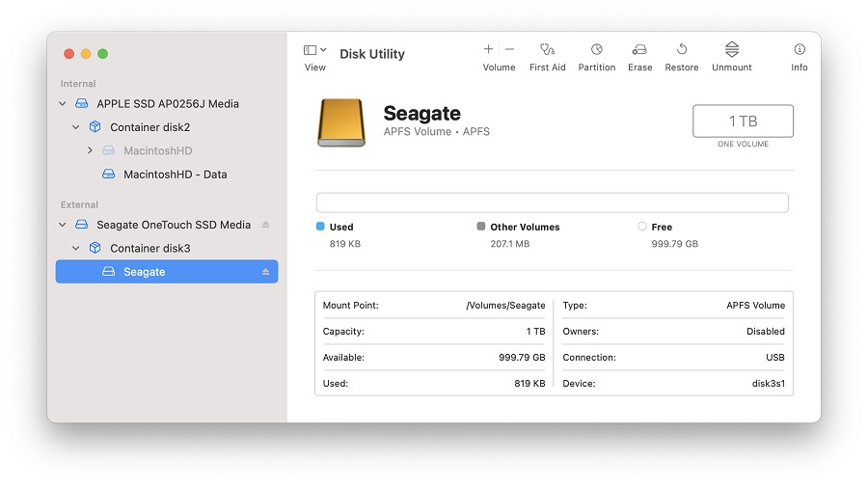Viewport: 868px width, 485px height.
Task: Click the Used value 819 KB in table
Action: [529, 384]
